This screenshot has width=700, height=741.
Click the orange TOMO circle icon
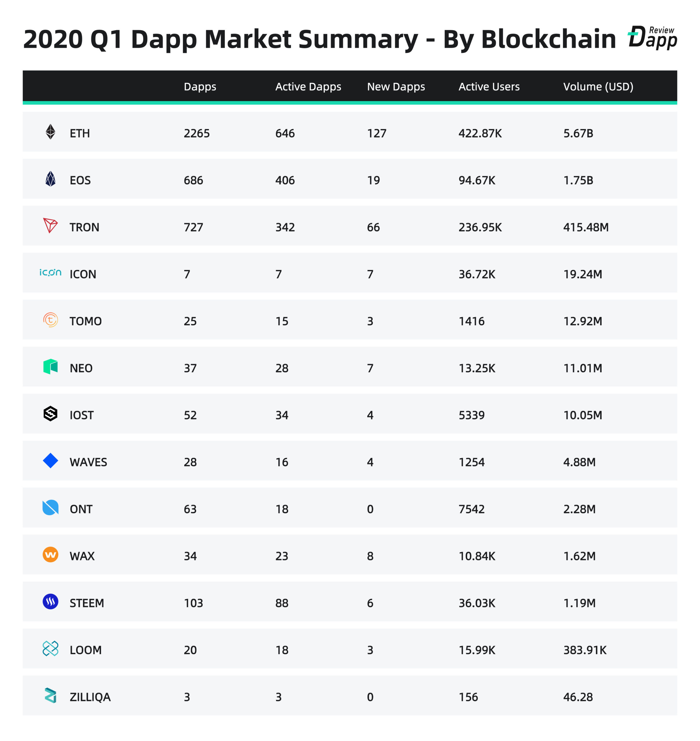pyautogui.click(x=50, y=320)
